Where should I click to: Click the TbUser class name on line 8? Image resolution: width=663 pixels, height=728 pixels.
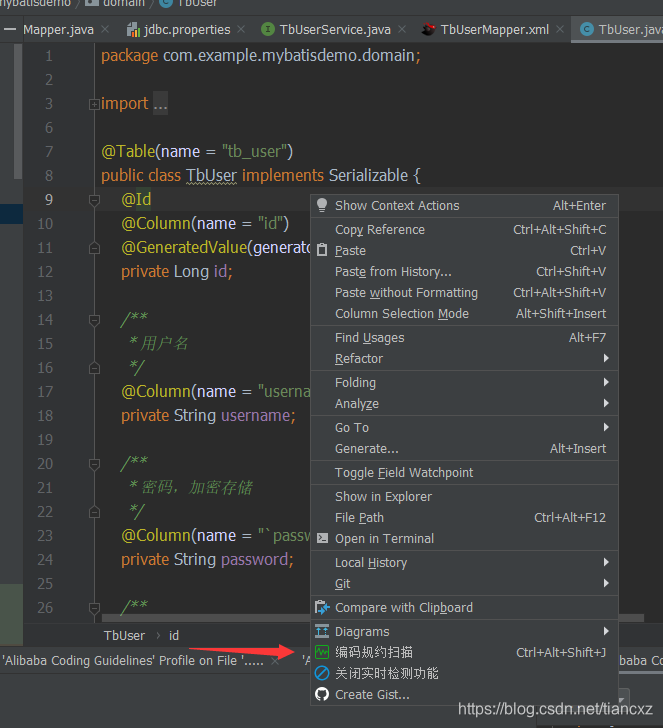(211, 176)
